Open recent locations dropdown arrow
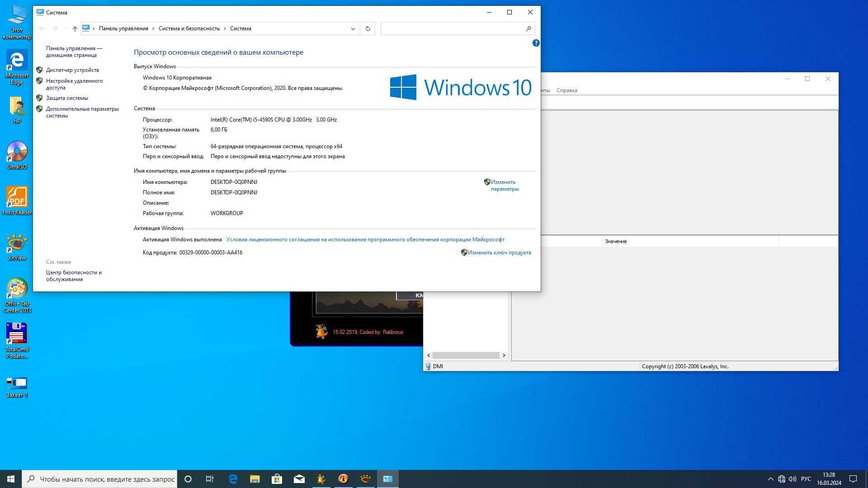868x488 pixels. tap(66, 28)
